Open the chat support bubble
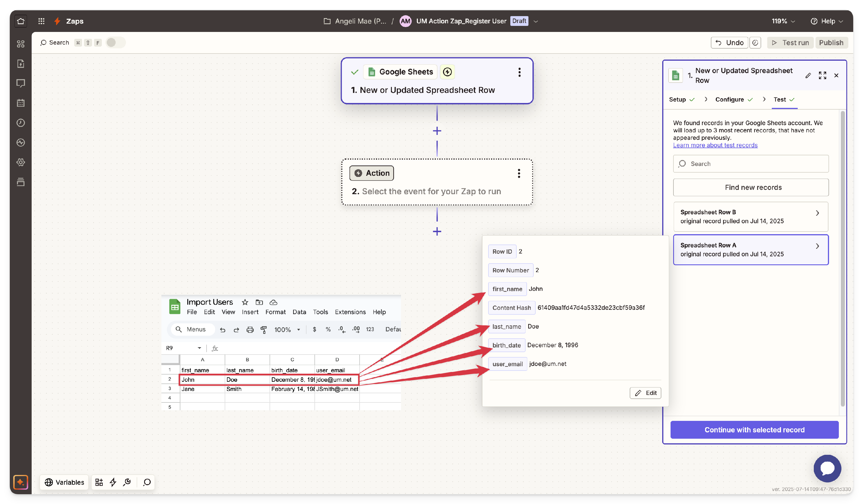 [x=827, y=468]
